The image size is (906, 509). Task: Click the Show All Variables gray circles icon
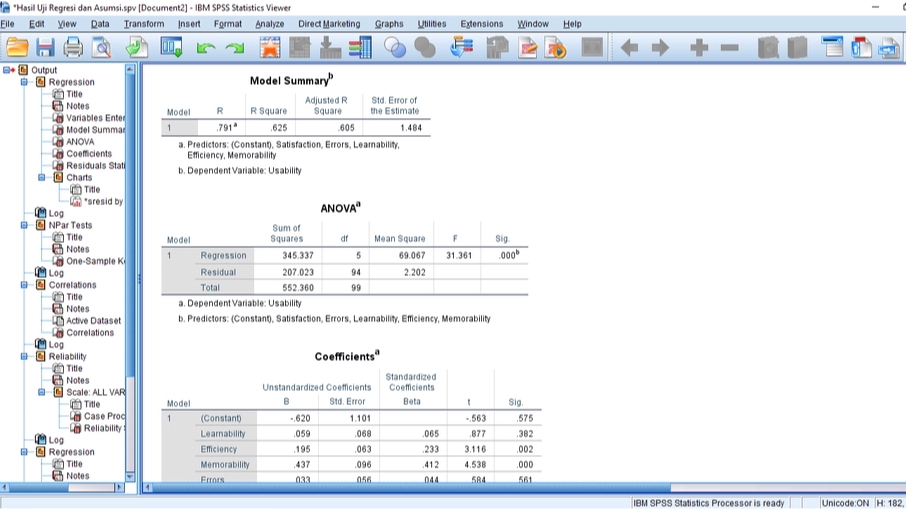[x=425, y=47]
